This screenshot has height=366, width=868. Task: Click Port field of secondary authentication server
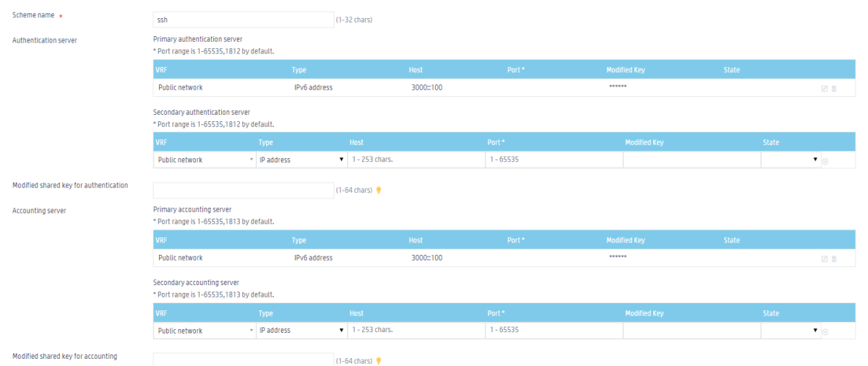(x=554, y=160)
